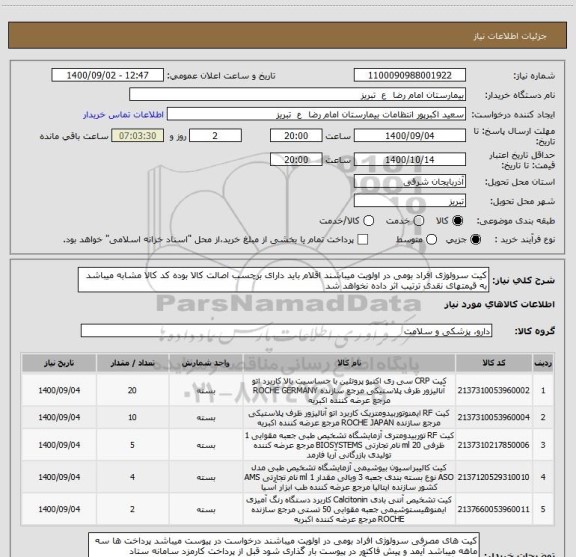Click the نام کالا column header
This screenshot has height=557, width=576.
(349, 363)
